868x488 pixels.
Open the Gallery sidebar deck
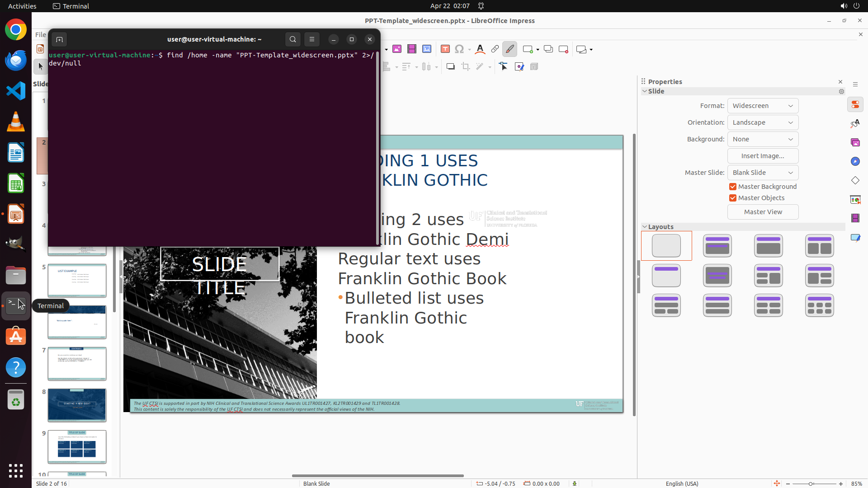855,143
